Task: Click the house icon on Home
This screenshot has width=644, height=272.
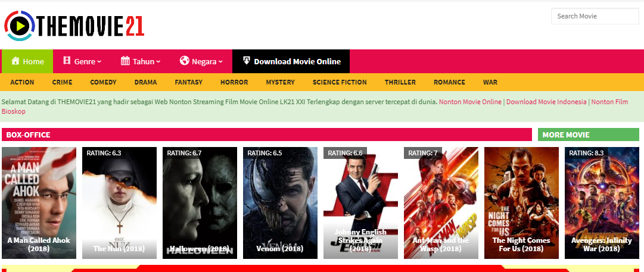Action: [x=15, y=61]
